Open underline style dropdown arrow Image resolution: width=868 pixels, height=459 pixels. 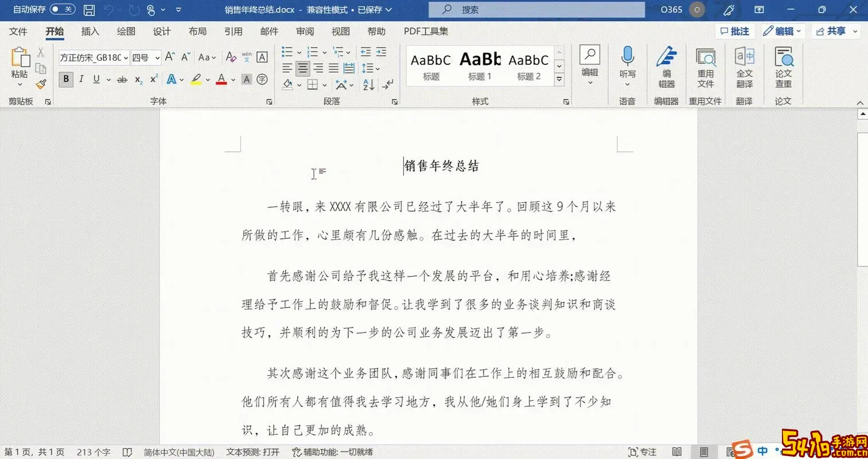[x=108, y=80]
